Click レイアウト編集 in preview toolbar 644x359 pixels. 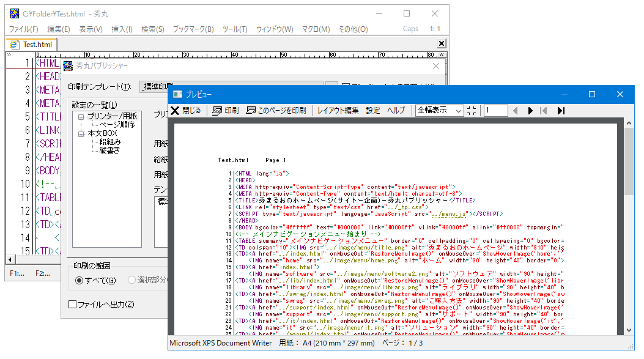click(338, 111)
